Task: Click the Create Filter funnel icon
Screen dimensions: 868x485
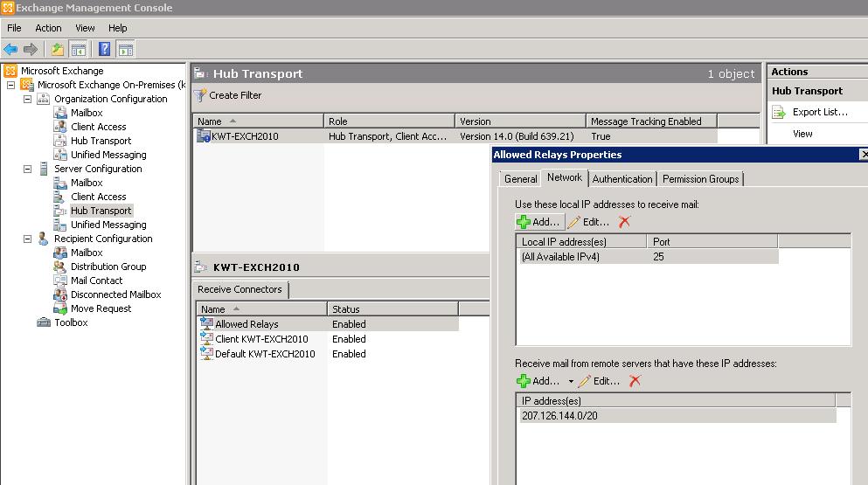Action: tap(200, 95)
